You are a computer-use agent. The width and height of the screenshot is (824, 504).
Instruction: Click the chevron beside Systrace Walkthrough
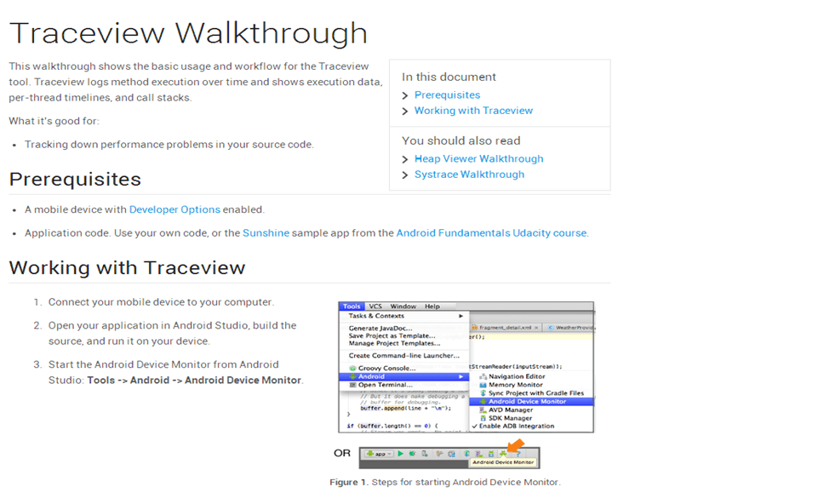point(405,175)
